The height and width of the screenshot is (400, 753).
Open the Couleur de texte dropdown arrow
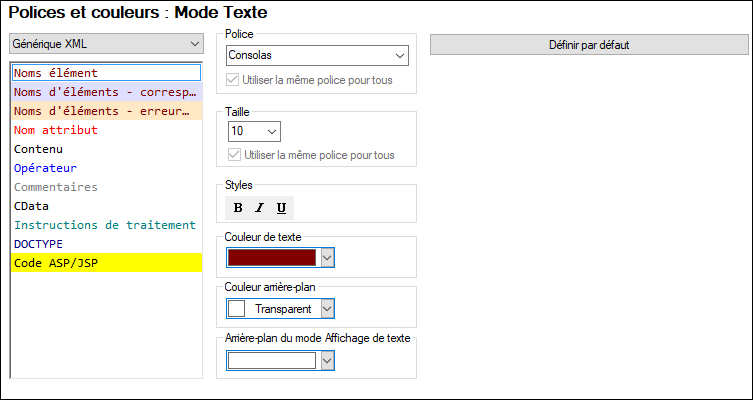point(327,258)
